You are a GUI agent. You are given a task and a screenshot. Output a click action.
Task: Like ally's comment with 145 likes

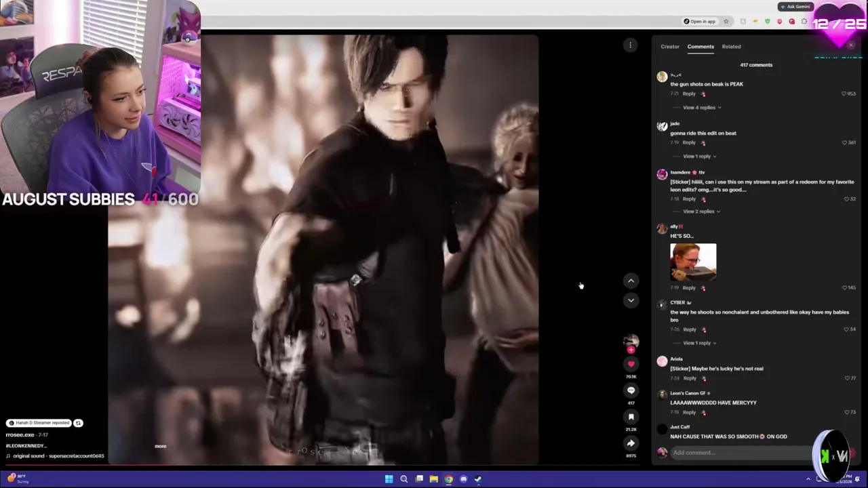(844, 287)
